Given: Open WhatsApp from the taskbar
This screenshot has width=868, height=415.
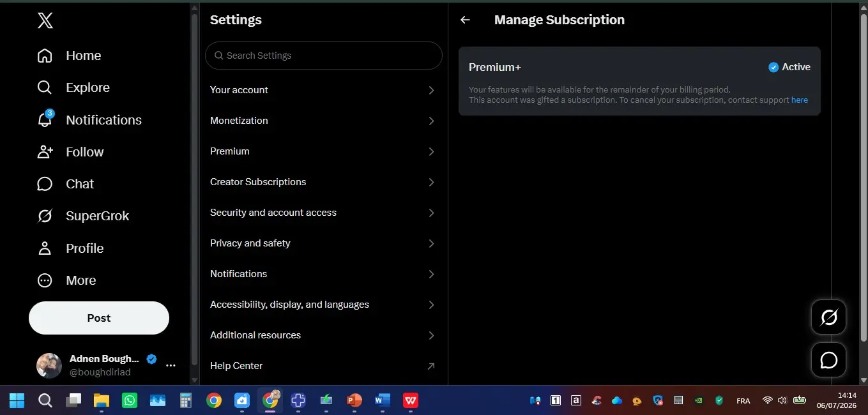Looking at the screenshot, I should (130, 400).
